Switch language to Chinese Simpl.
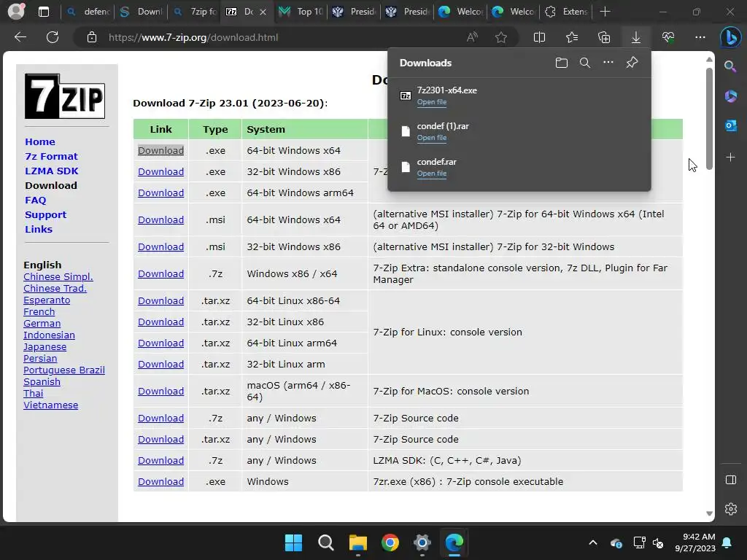Viewport: 747px width, 560px height. 58,276
